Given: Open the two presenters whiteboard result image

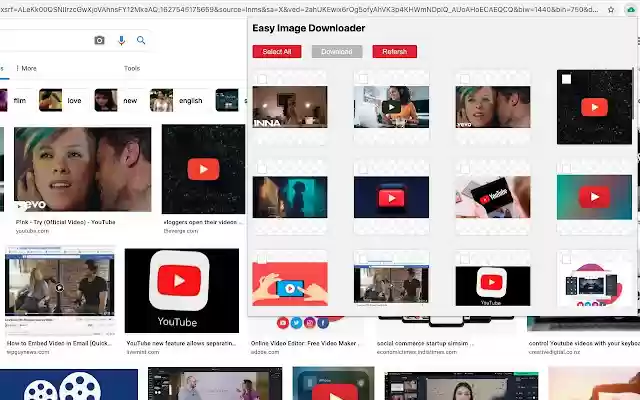Looking at the screenshot, I should [x=215, y=384].
